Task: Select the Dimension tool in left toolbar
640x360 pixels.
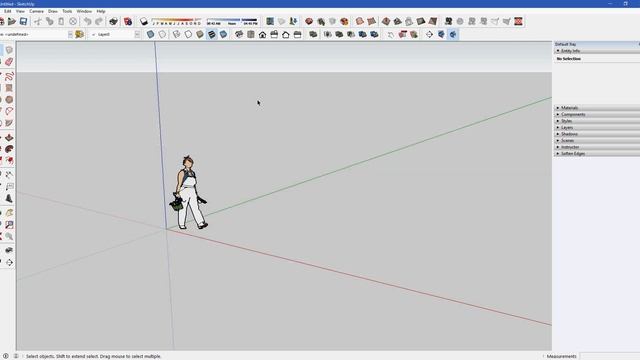Action: [x=9, y=175]
